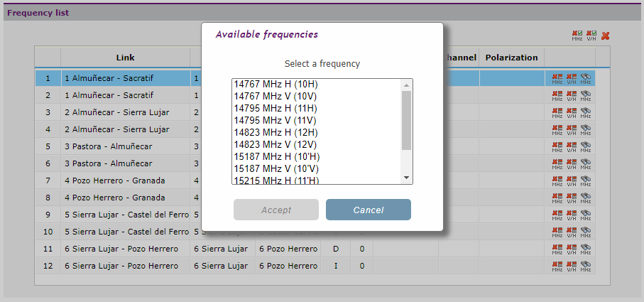644x302 pixels.
Task: Click the 6 Pozo Herrero cell in row 11
Action: tap(288, 249)
